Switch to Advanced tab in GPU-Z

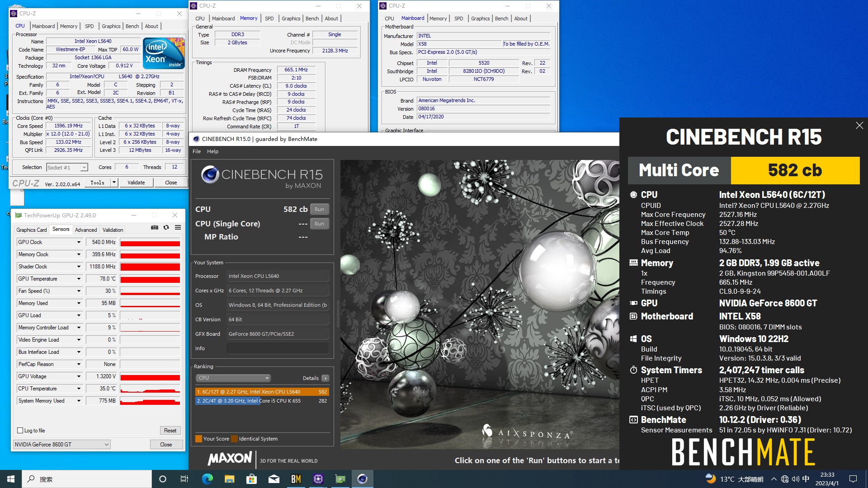pyautogui.click(x=86, y=230)
